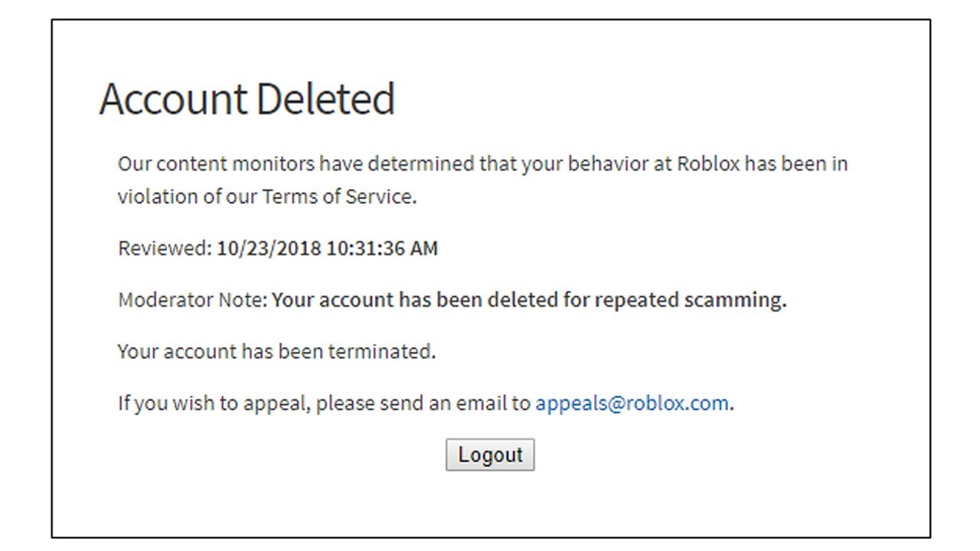Click the word "Account" in the large heading
This screenshot has height=551, width=980.
[x=173, y=99]
